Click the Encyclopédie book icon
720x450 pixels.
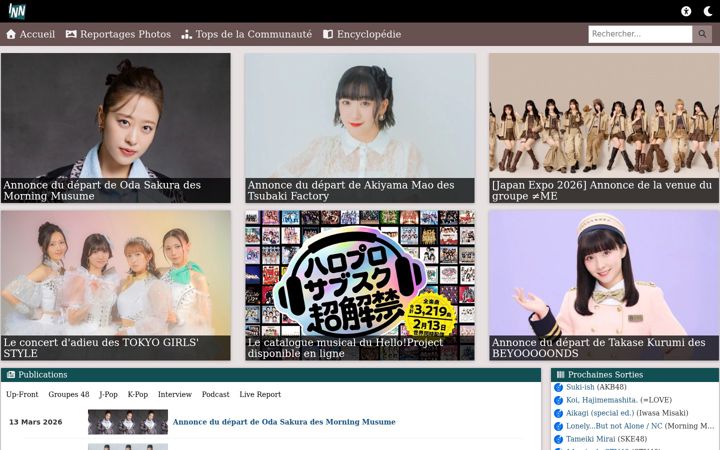pyautogui.click(x=328, y=34)
